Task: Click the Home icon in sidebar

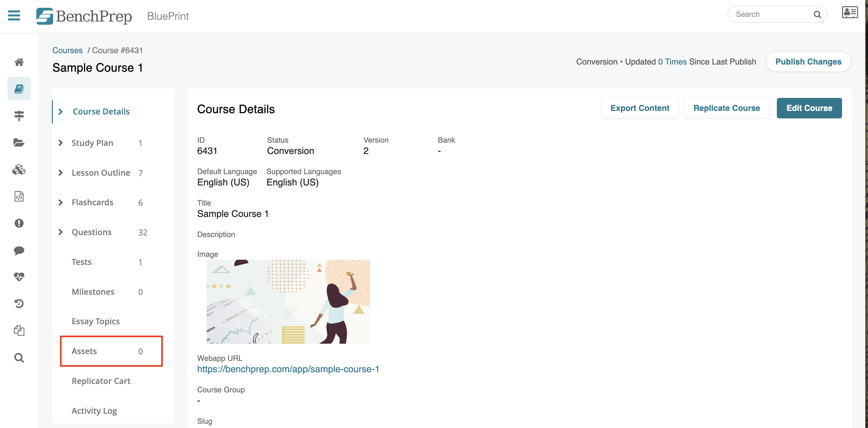Action: tap(19, 62)
